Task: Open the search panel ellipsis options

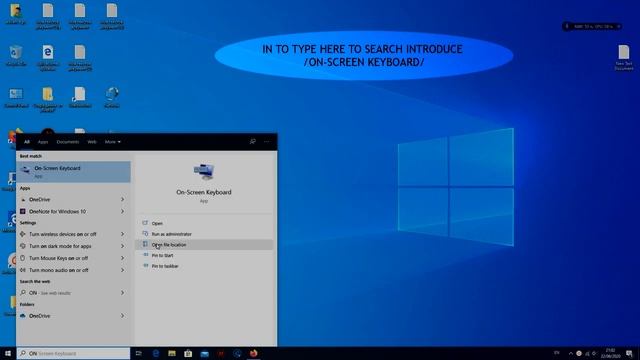Action: click(x=267, y=142)
